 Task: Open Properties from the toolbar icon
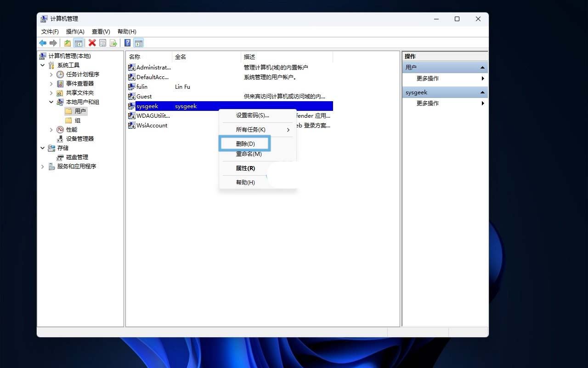pyautogui.click(x=102, y=43)
